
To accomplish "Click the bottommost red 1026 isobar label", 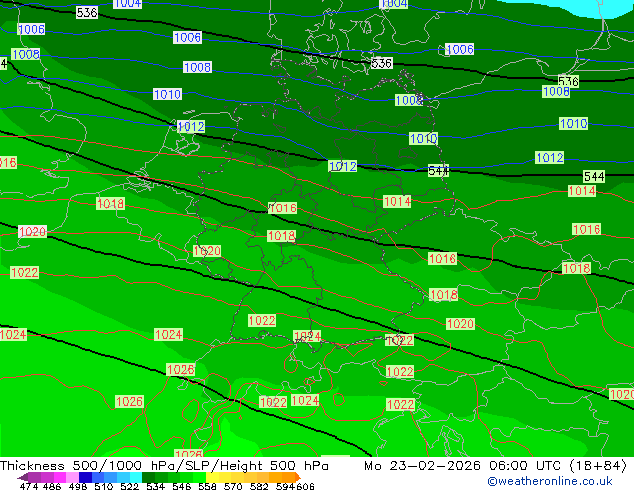I will coord(188,454).
